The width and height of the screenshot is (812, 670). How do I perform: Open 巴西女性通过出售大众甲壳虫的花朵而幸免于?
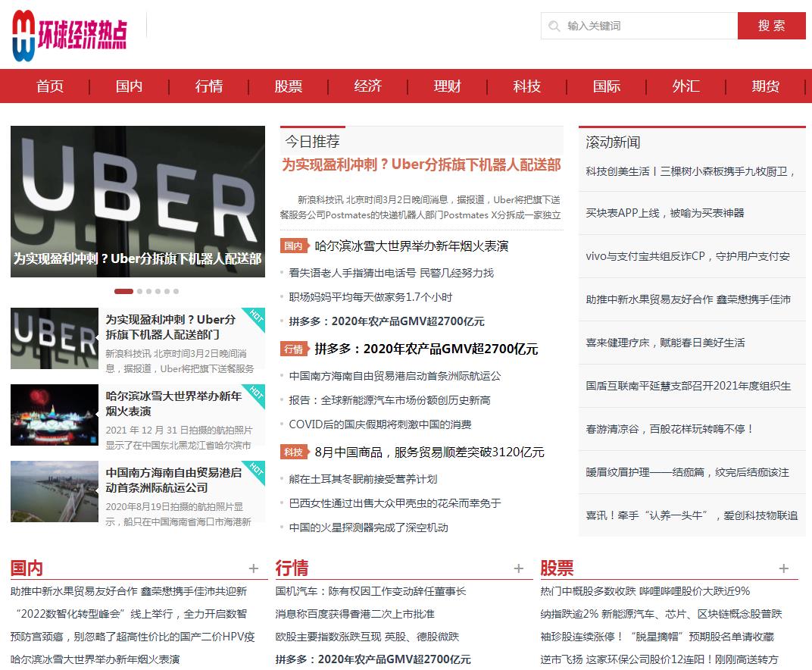click(395, 503)
